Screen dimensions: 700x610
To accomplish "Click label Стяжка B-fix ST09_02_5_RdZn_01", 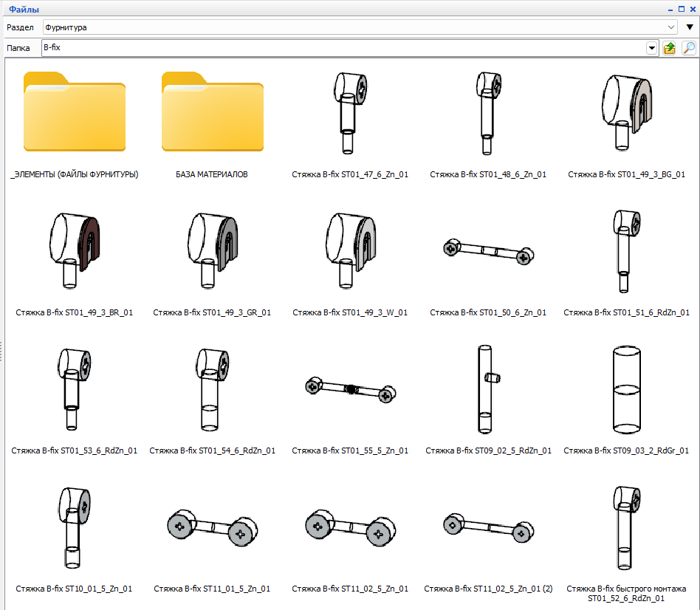I will pyautogui.click(x=488, y=450).
